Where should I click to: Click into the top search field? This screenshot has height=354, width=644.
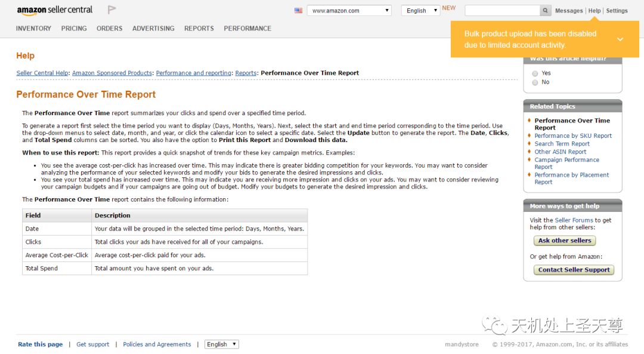click(x=502, y=11)
